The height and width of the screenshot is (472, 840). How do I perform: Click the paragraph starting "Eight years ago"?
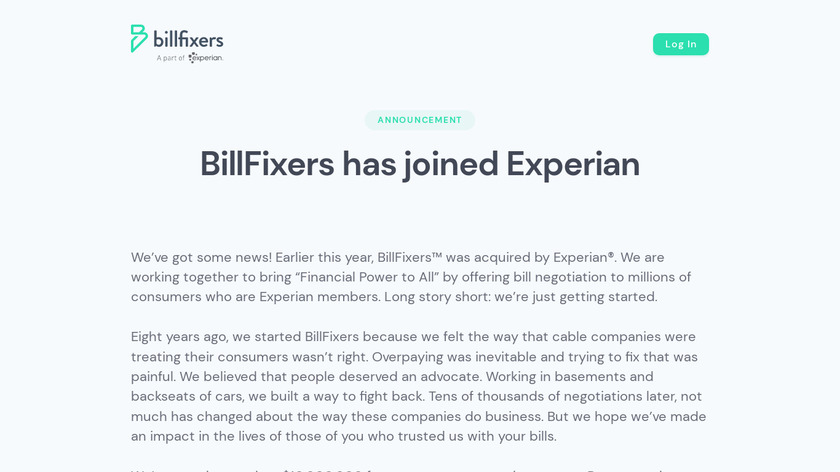pyautogui.click(x=418, y=386)
